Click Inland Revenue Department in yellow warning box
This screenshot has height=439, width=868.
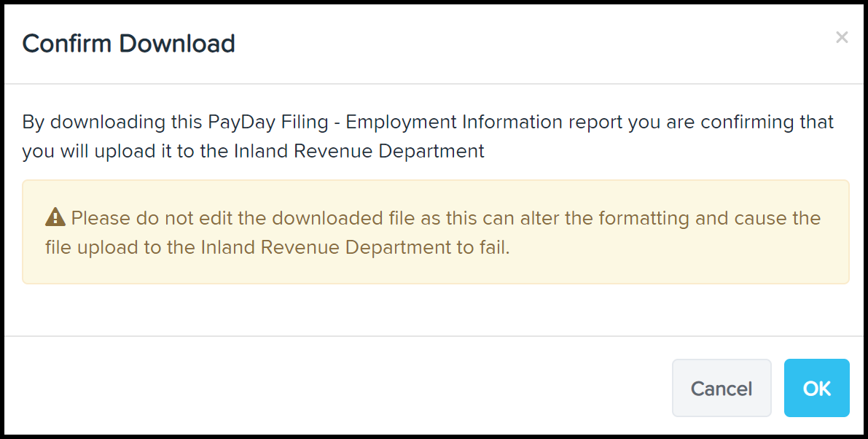[x=326, y=247]
